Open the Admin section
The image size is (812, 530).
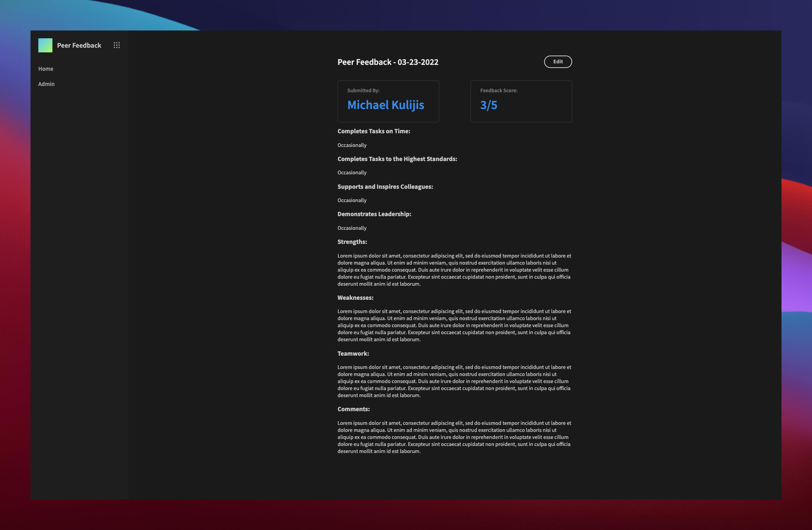coord(46,84)
